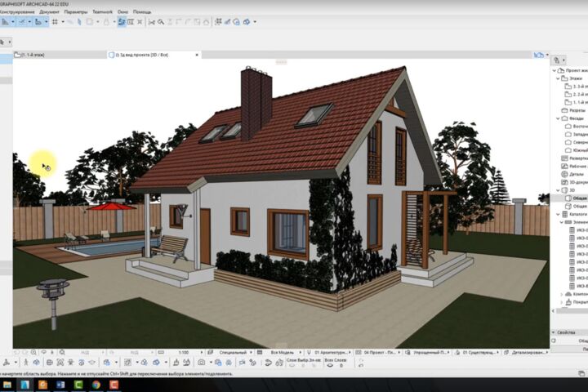Collapse the 3D folder in the Navigator
This screenshot has height=392, width=588.
pyautogui.click(x=559, y=190)
